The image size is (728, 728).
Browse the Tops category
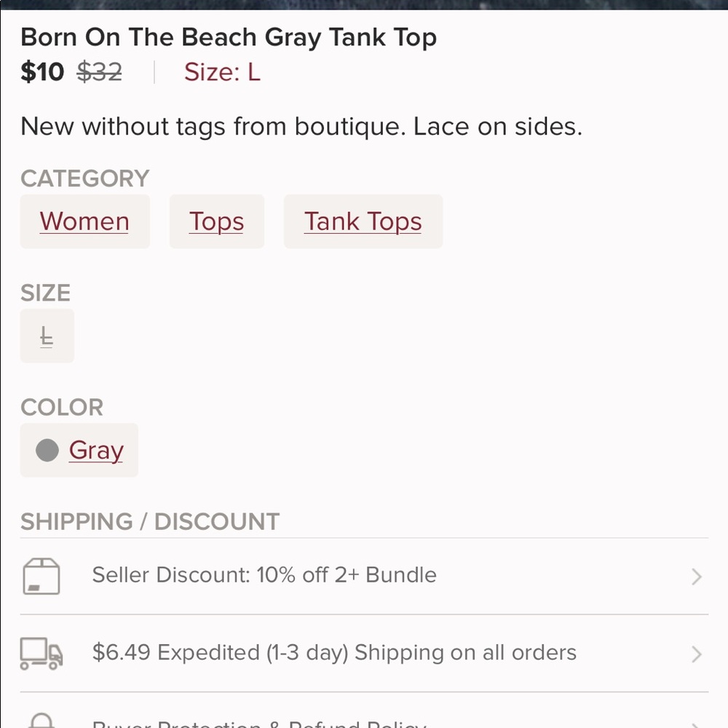[x=216, y=221]
